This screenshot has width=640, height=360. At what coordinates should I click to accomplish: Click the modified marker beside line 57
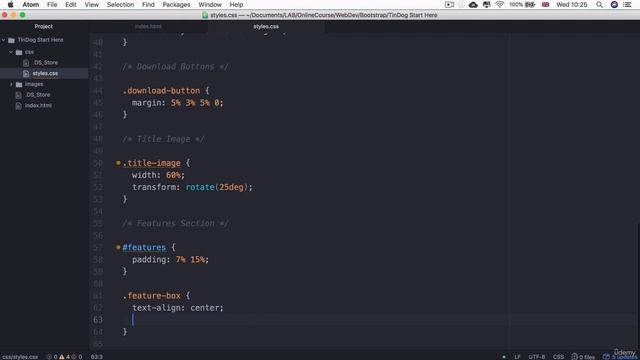coord(118,247)
